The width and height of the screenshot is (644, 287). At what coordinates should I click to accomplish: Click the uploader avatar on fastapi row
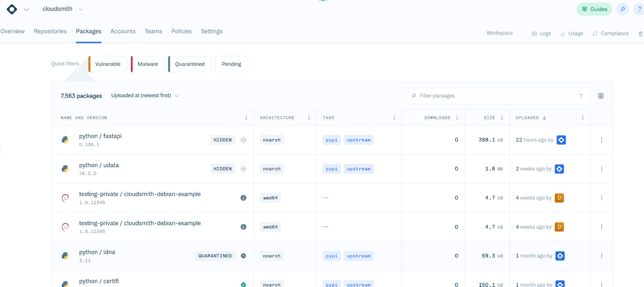561,140
